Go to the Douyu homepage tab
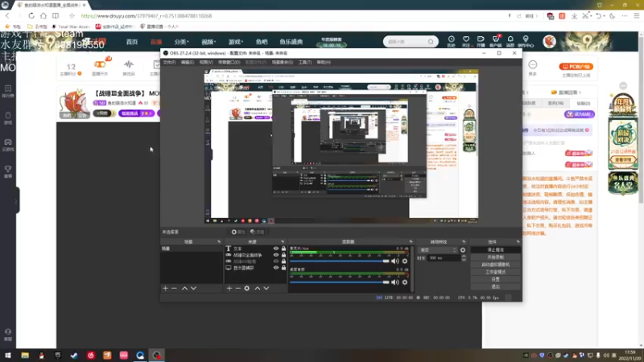This screenshot has height=362, width=644. (132, 42)
